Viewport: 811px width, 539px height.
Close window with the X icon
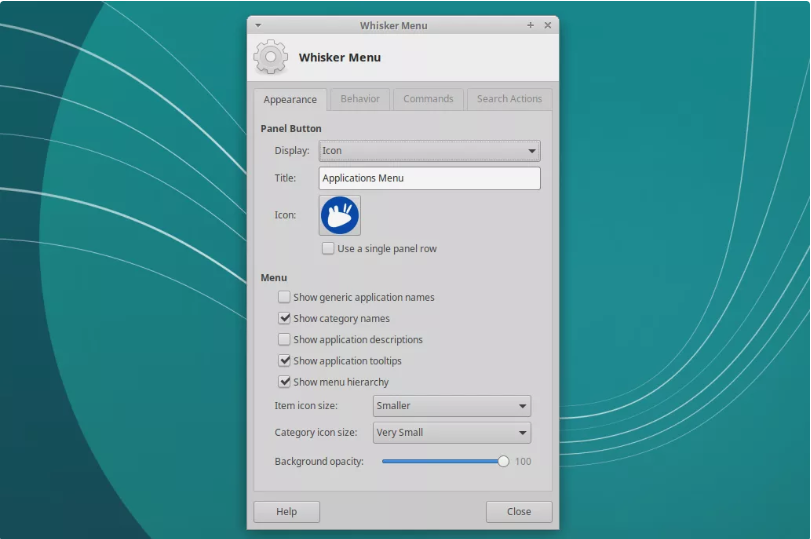point(548,25)
